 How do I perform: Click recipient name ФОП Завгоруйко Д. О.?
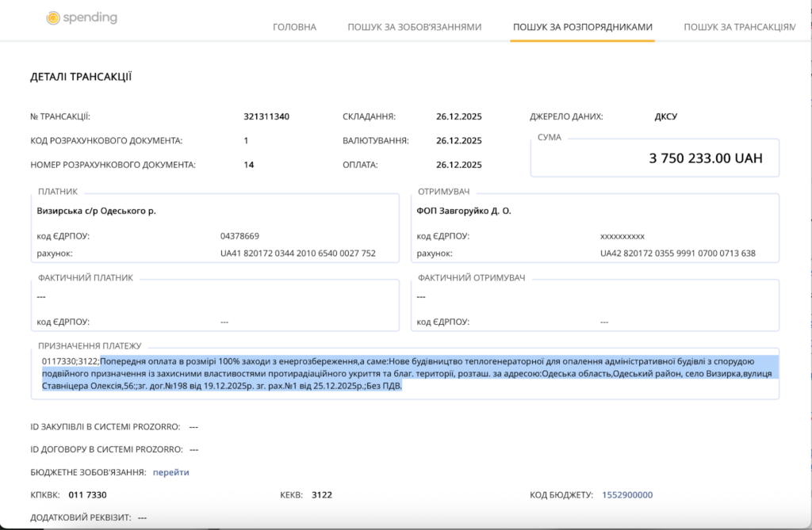464,212
